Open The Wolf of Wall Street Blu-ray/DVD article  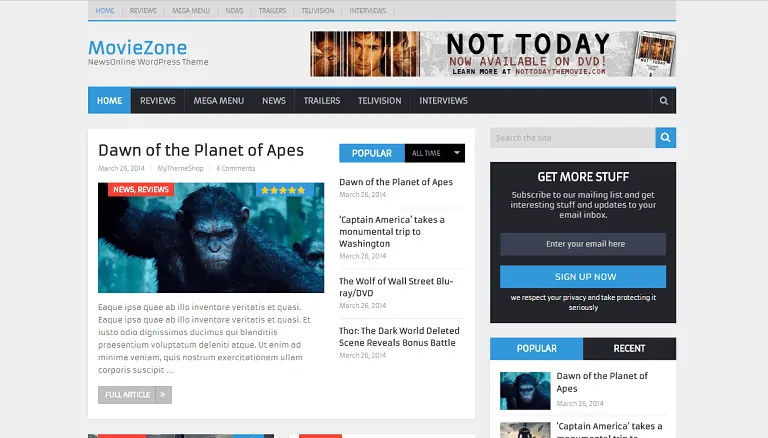[396, 287]
